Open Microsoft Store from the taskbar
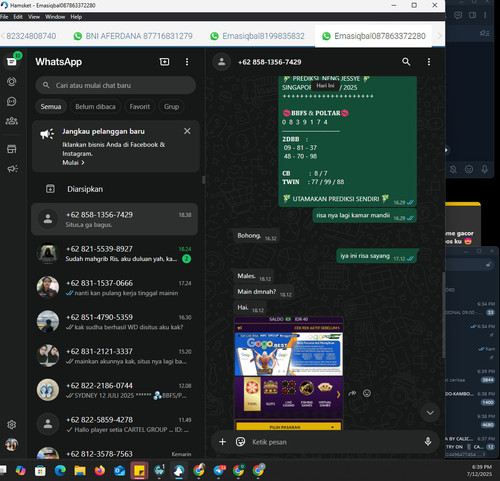Image resolution: width=500 pixels, height=481 pixels. 40,471
